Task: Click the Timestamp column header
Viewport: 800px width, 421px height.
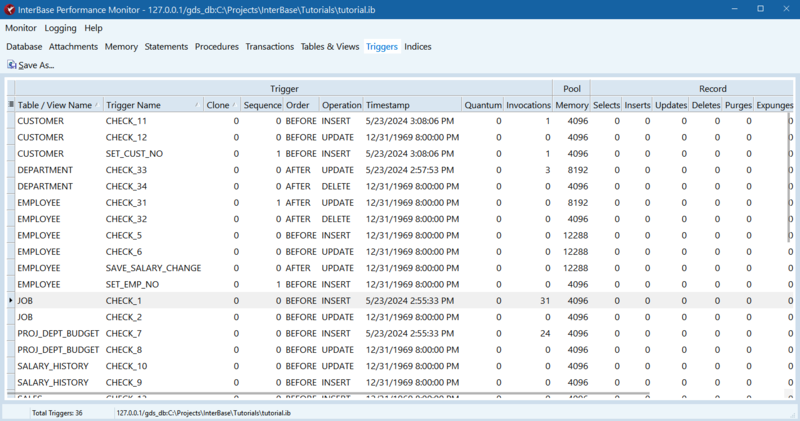Action: tap(412, 105)
